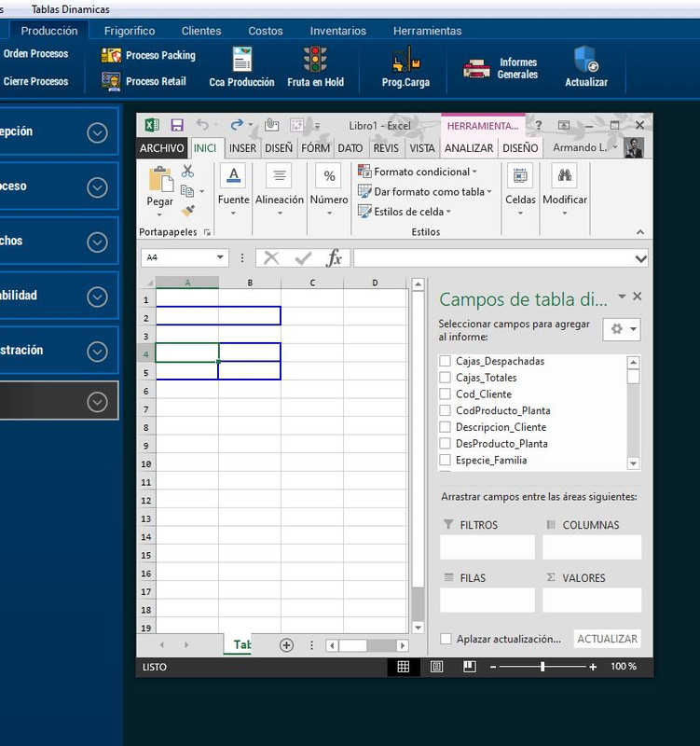Check the DesProducto_Planta field
This screenshot has width=700, height=746.
point(446,444)
